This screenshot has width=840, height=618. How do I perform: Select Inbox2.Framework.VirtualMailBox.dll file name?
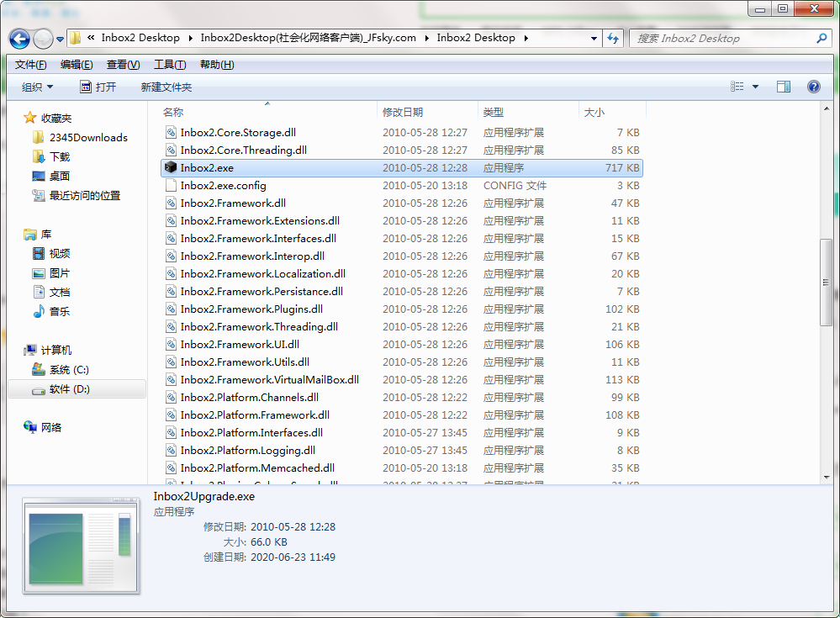pyautogui.click(x=269, y=380)
